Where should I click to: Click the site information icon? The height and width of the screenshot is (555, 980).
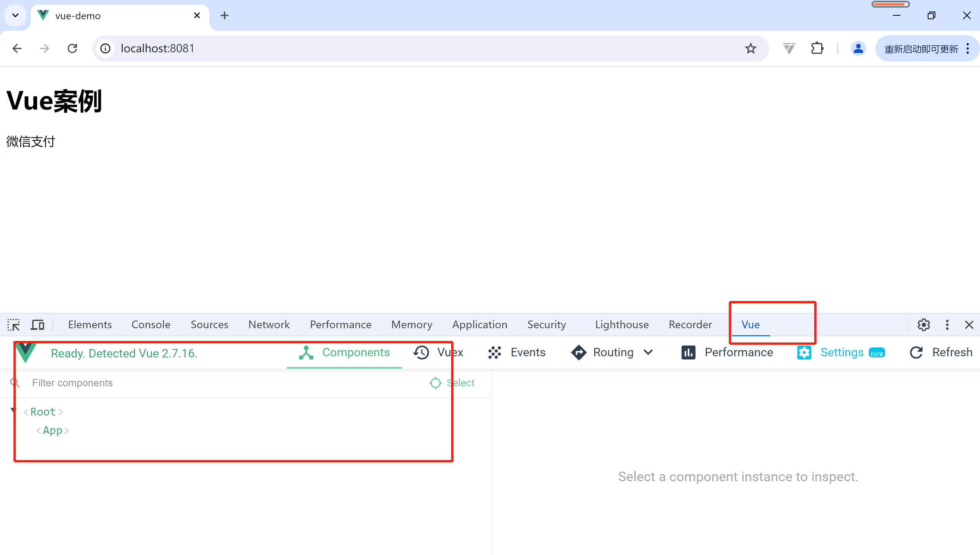105,48
